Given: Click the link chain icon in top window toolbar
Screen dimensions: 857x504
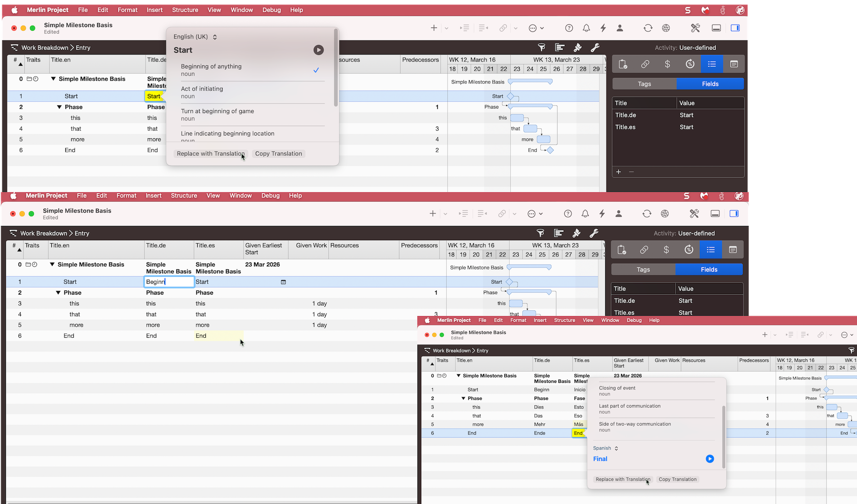Looking at the screenshot, I should coord(503,28).
